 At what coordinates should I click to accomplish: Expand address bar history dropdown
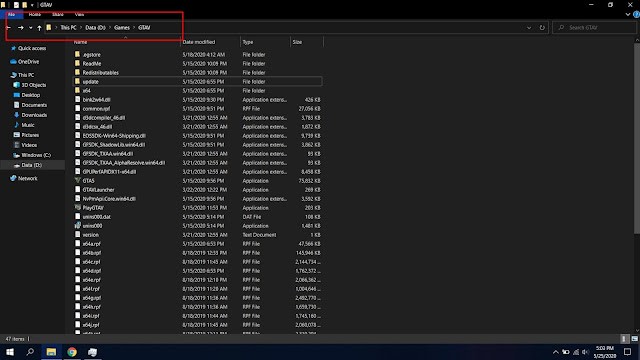[529, 27]
